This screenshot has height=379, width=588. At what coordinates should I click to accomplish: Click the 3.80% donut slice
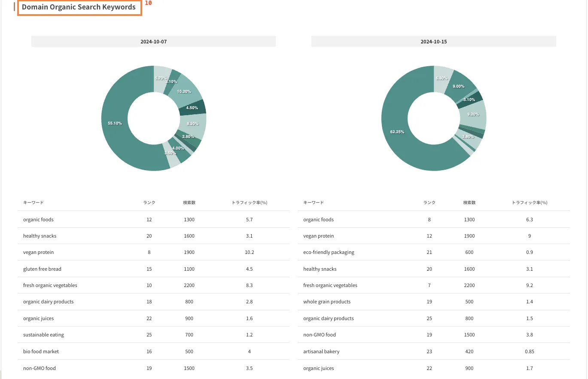click(468, 137)
